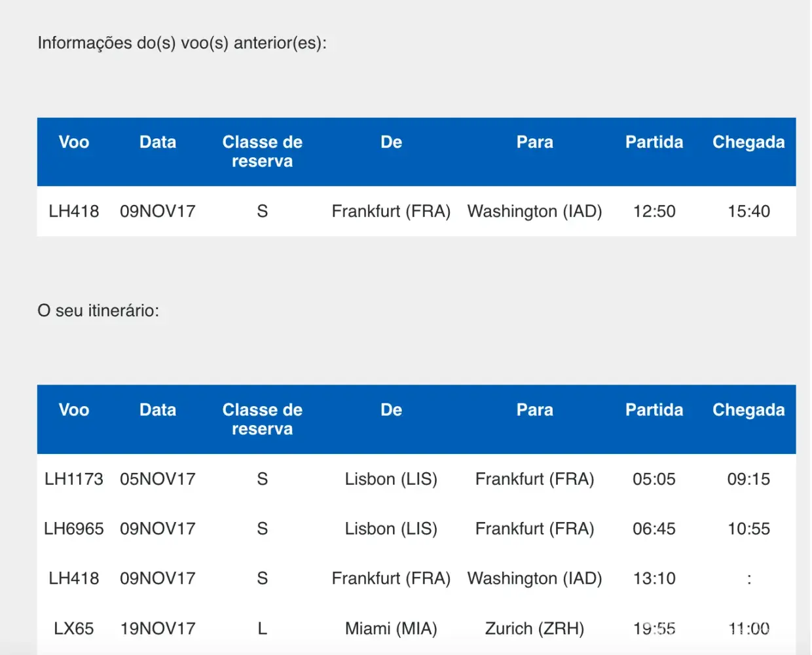The height and width of the screenshot is (655, 812).
Task: Click booking class 'L' for flight LX65
Action: (x=263, y=629)
